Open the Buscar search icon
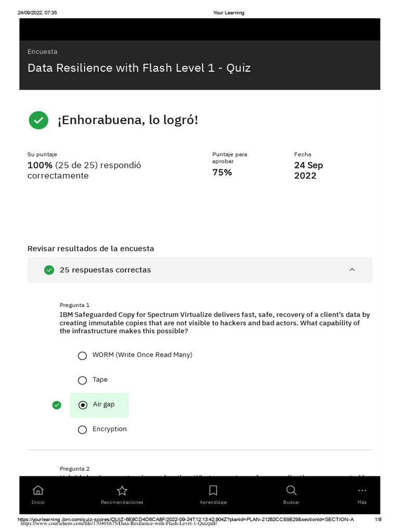 (291, 490)
